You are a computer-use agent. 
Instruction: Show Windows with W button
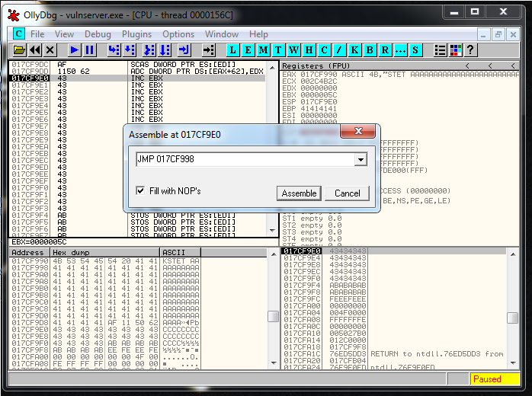[x=293, y=50]
